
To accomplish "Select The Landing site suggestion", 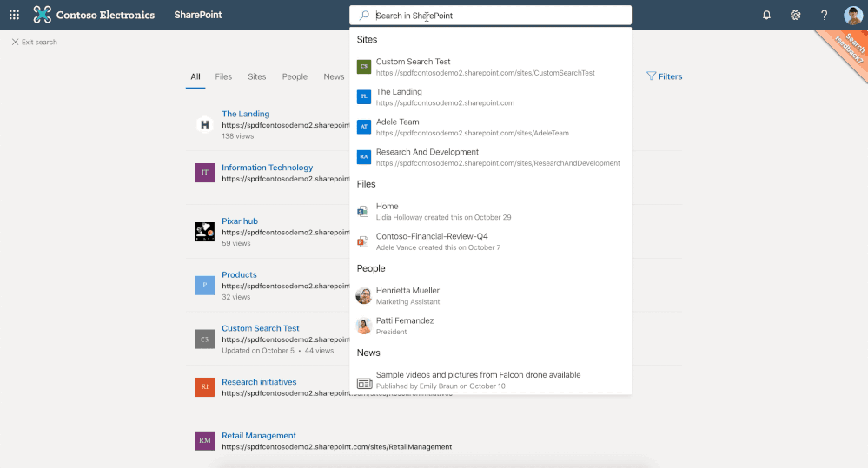I will click(490, 96).
